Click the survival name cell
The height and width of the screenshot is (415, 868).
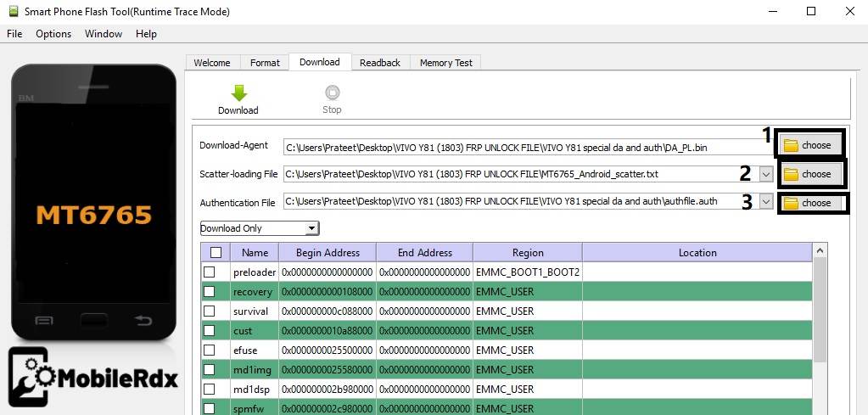click(255, 311)
